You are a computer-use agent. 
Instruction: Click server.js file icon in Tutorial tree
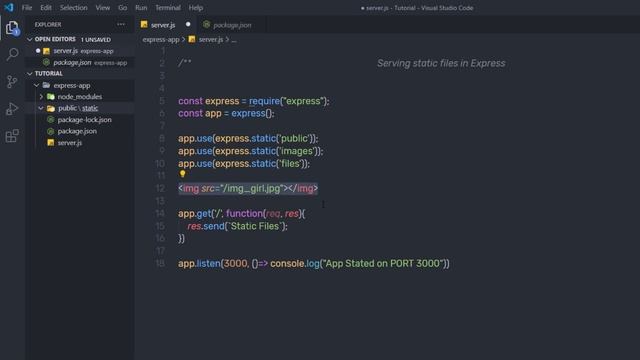coord(51,142)
